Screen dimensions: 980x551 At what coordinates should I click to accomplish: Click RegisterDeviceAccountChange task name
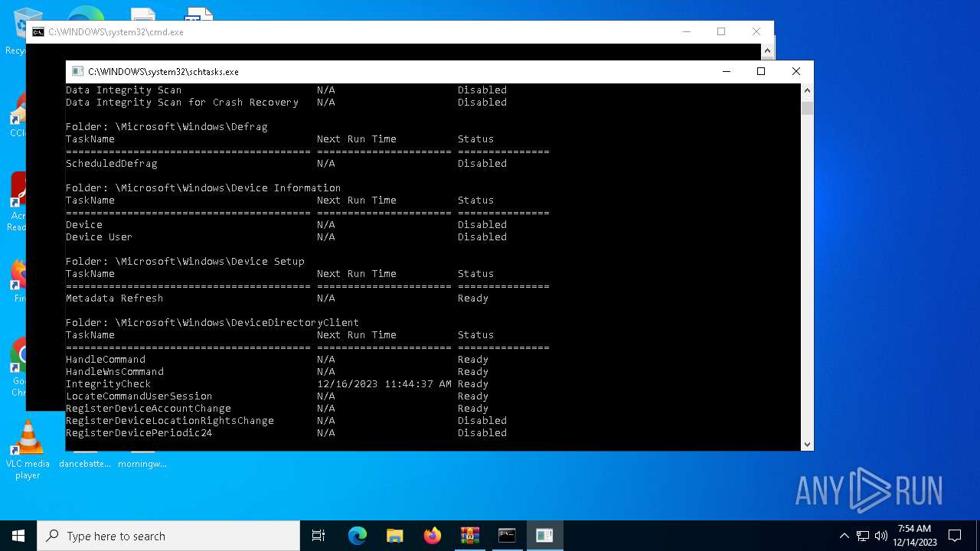148,408
